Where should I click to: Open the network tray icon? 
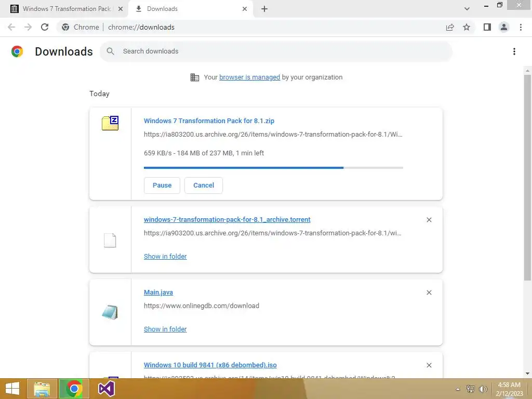[470, 389]
